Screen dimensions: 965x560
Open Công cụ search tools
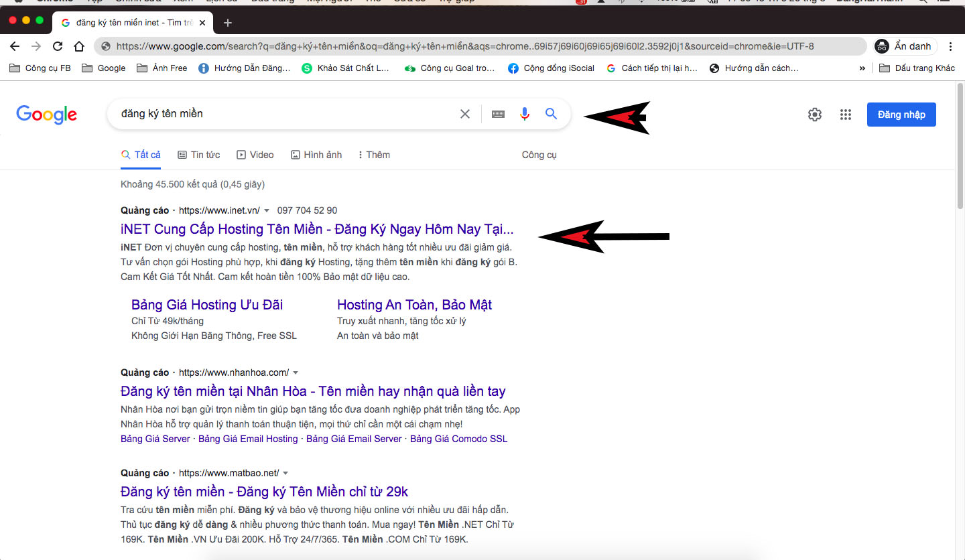(539, 155)
